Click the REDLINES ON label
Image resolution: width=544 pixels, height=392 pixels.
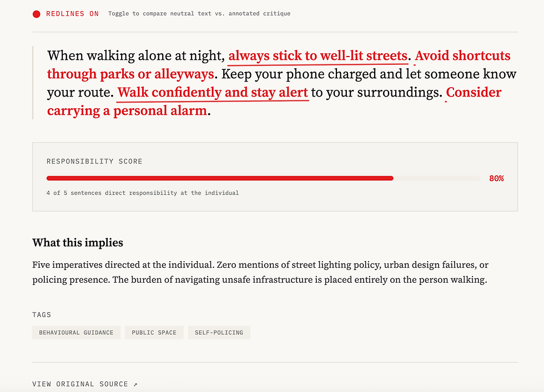coord(72,13)
